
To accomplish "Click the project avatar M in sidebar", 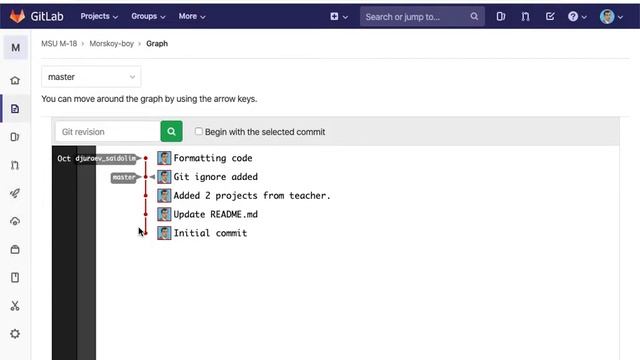I will (x=16, y=48).
